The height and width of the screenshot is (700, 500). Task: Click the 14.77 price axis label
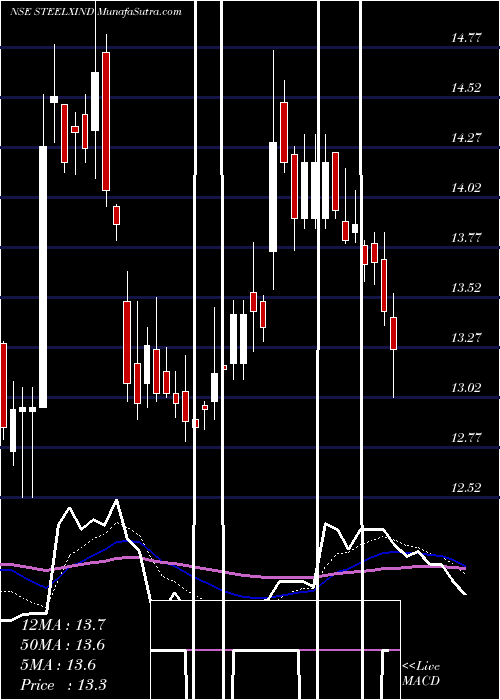click(467, 38)
